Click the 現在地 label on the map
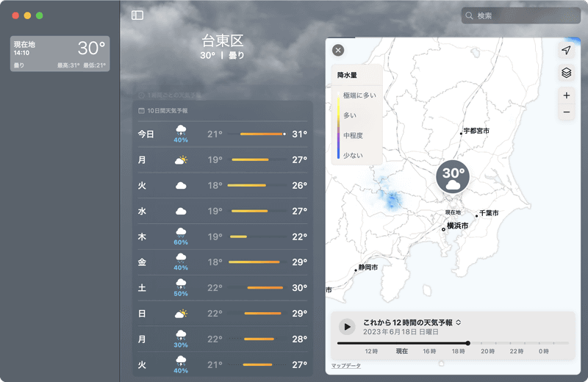 [453, 212]
